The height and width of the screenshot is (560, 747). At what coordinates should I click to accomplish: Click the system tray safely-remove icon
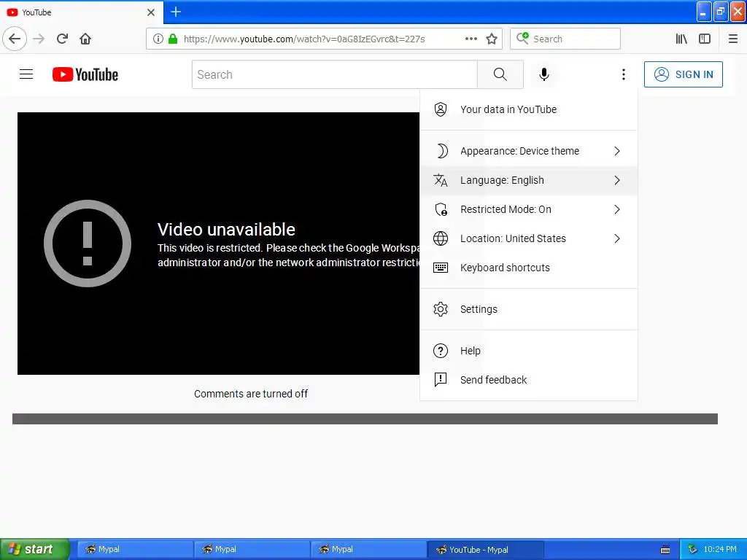(693, 549)
